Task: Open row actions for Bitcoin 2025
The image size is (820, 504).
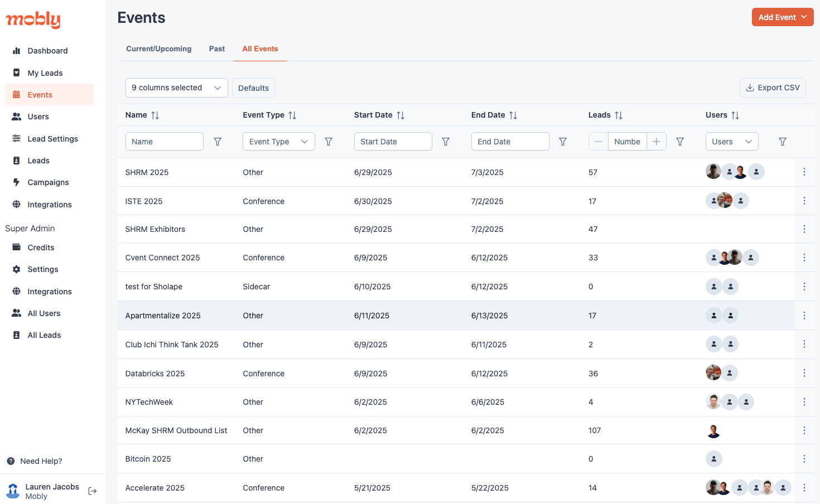Action: coord(804,459)
